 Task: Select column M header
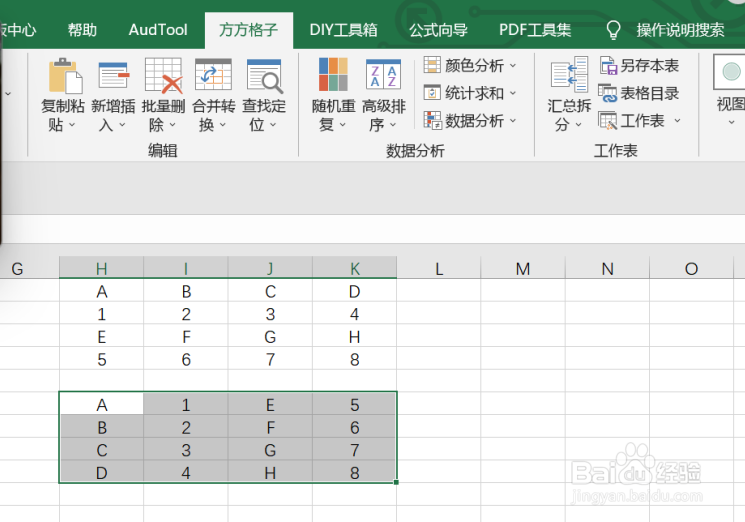click(523, 268)
